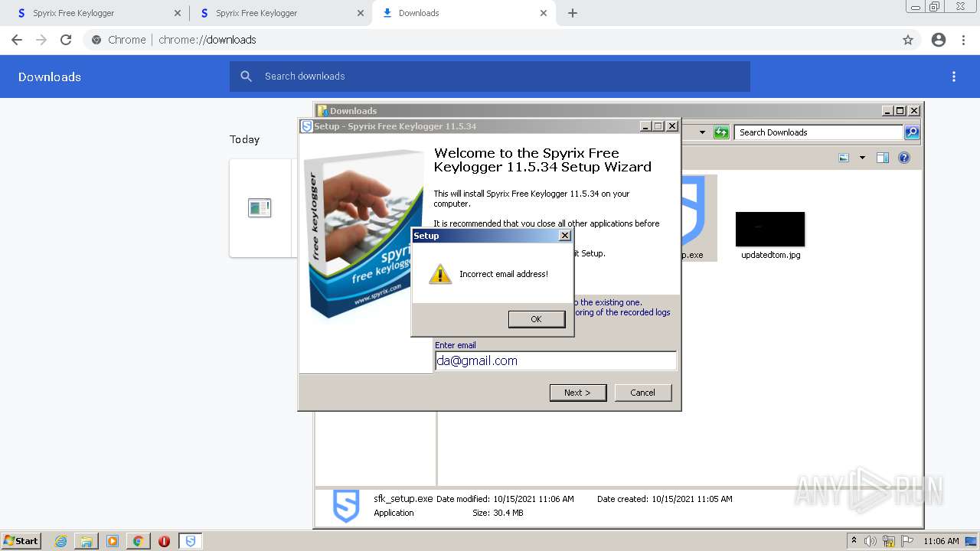The height and width of the screenshot is (551, 980).
Task: Click the warning triangle icon in dialog
Action: (440, 274)
